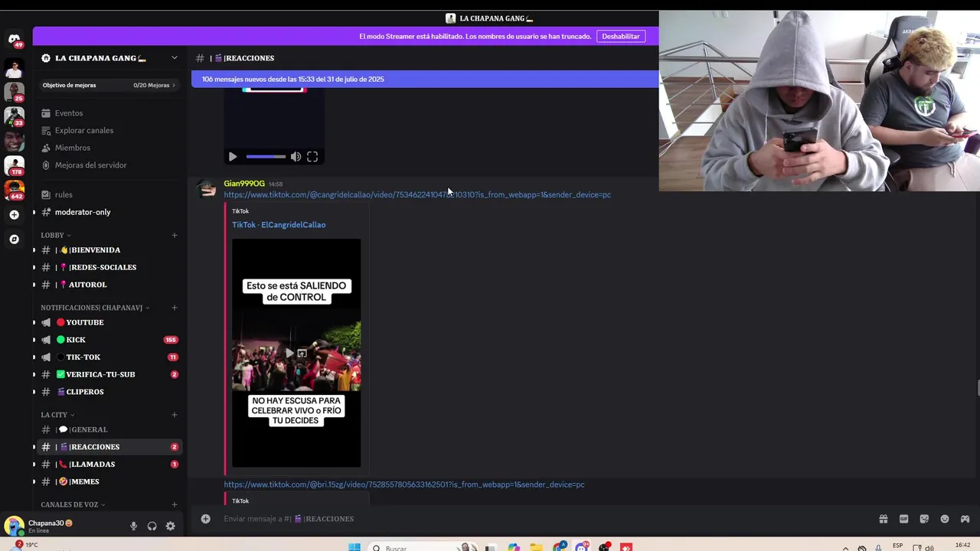Create a channel in LA CITY category
980x551 pixels.
point(175,415)
